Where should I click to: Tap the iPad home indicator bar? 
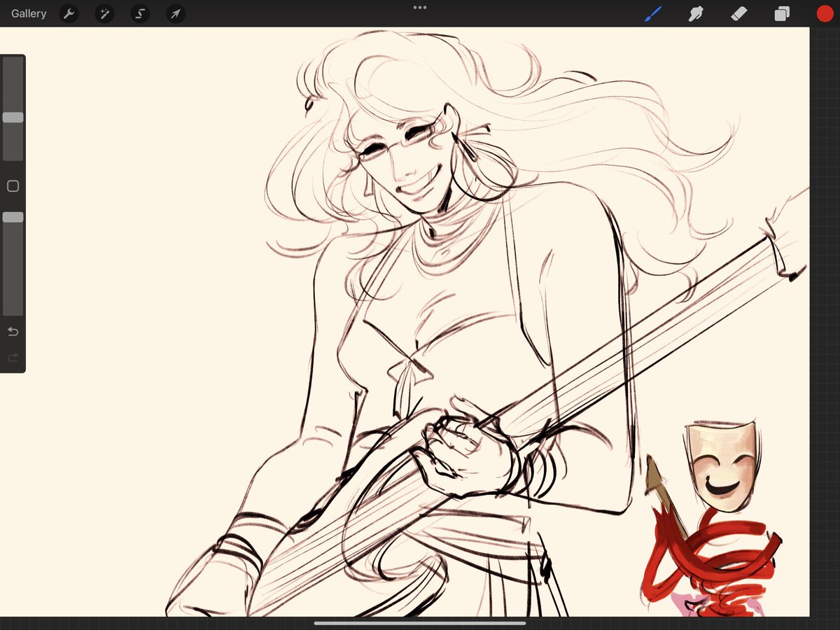tap(420, 623)
